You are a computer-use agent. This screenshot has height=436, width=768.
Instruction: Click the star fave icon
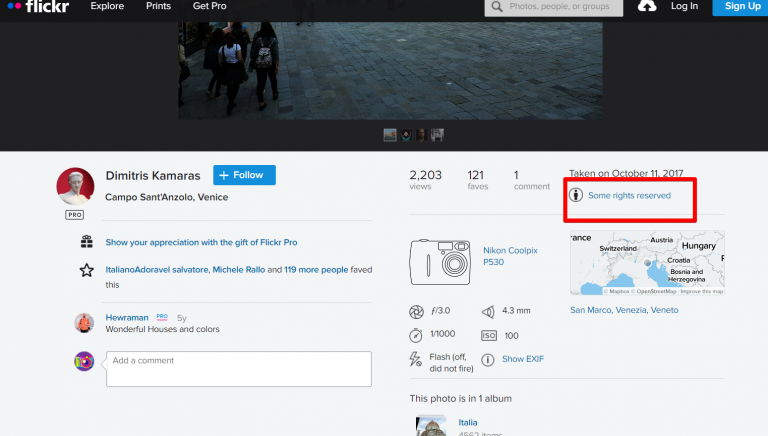pyautogui.click(x=87, y=270)
